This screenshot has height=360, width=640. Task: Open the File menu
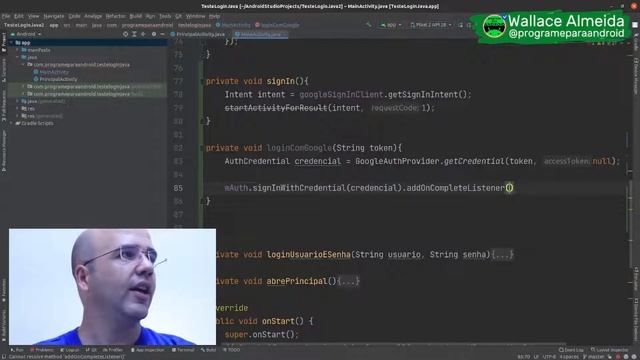click(6, 16)
